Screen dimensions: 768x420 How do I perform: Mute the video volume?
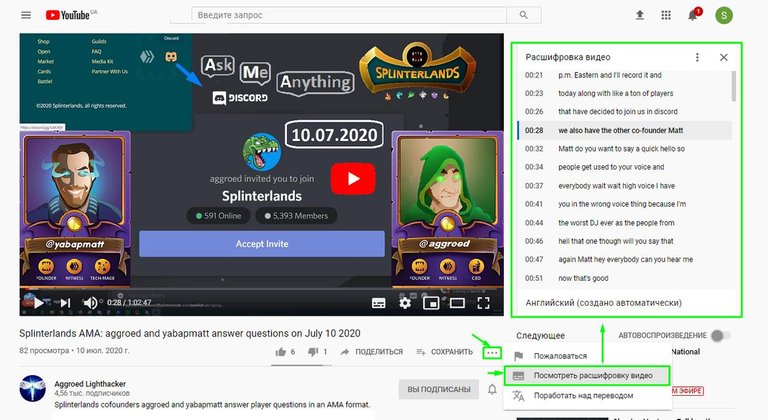[x=90, y=303]
